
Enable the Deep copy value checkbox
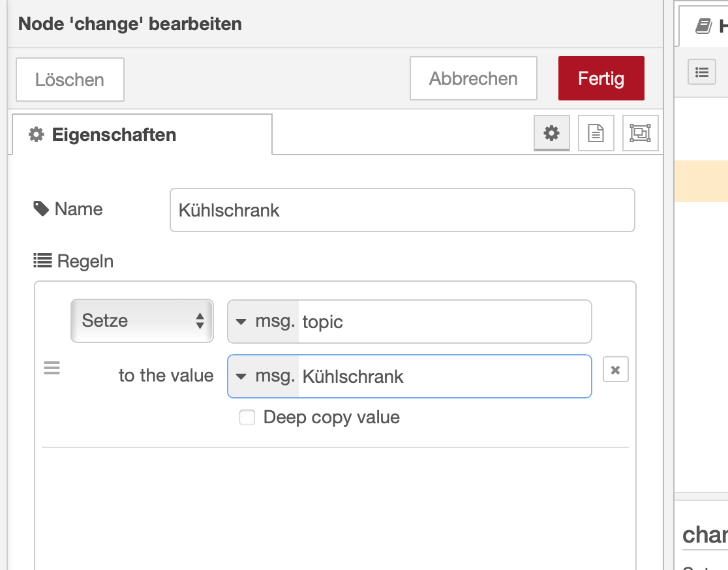[247, 417]
